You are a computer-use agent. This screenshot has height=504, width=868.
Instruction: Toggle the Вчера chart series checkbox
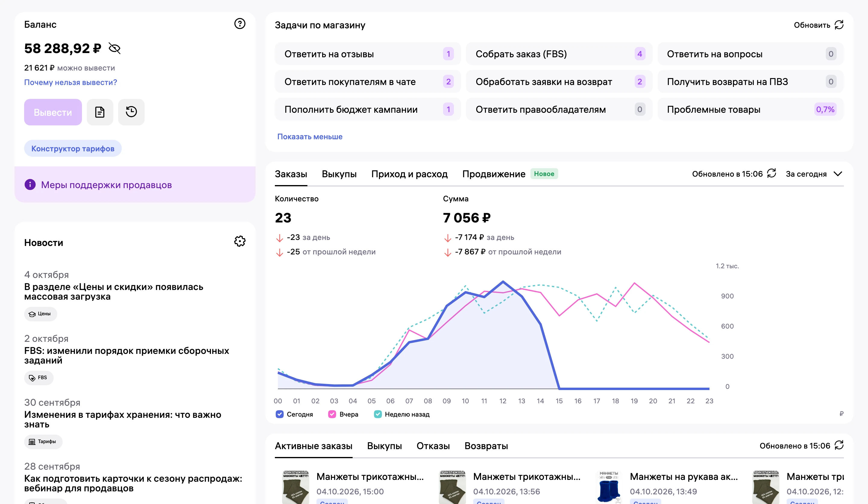coord(332,414)
